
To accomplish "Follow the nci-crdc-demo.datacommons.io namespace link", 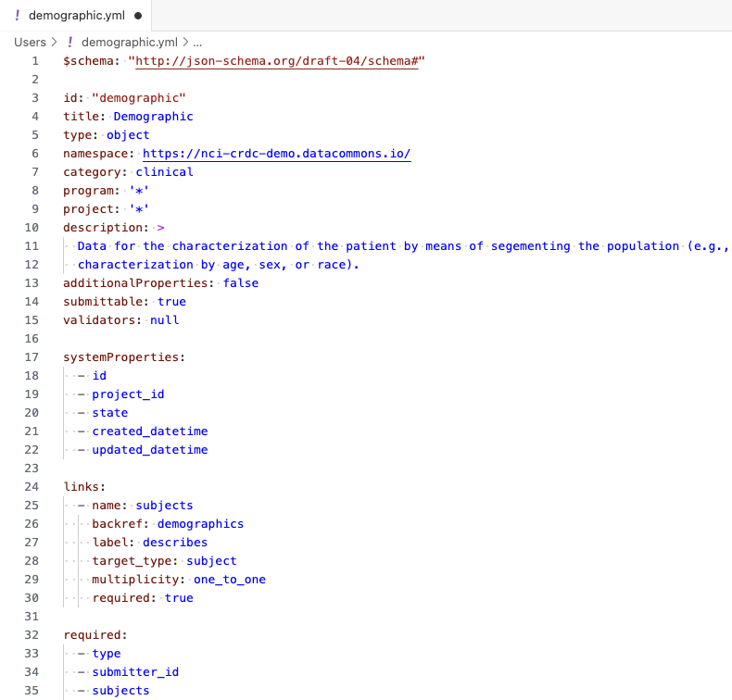I will pyautogui.click(x=276, y=154).
